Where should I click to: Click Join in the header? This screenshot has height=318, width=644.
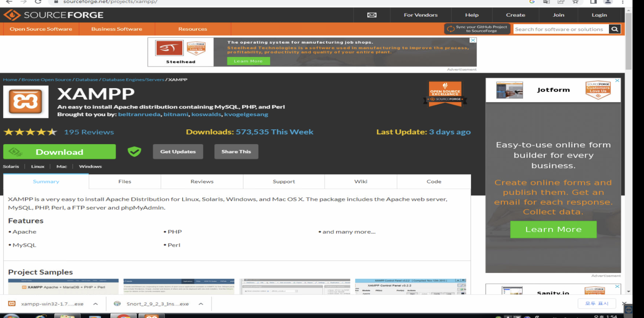click(559, 15)
